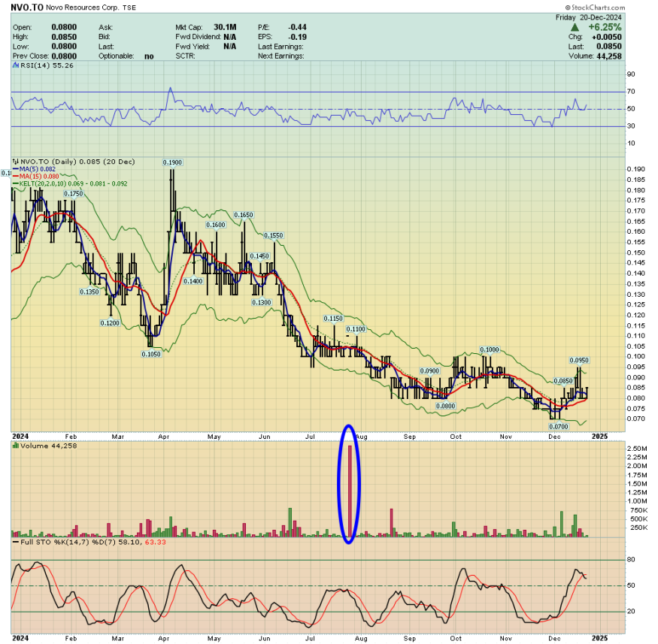Click the 0.1000 price label

coord(490,349)
